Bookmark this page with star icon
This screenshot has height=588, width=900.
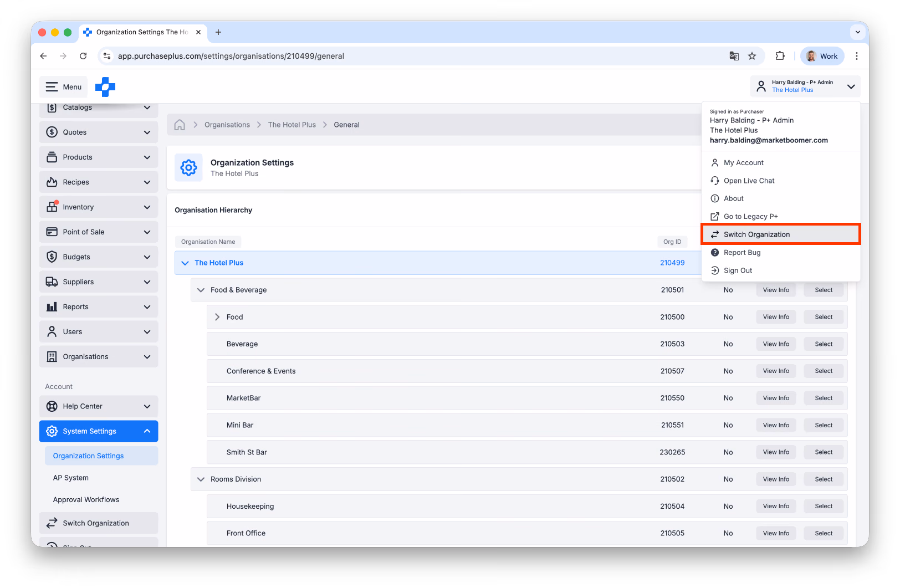click(x=752, y=56)
